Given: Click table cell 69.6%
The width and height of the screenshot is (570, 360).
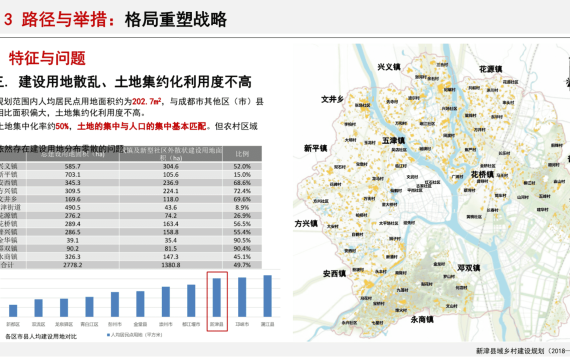Looking at the screenshot, I should [242, 199].
